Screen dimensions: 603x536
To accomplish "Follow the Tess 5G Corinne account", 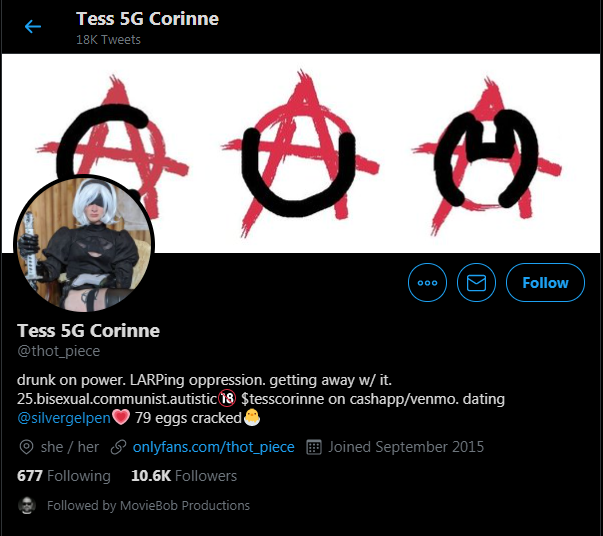I will point(545,283).
